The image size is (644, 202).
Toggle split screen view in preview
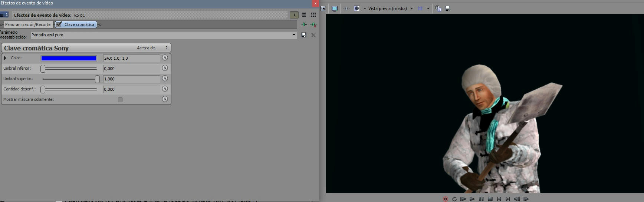357,9
